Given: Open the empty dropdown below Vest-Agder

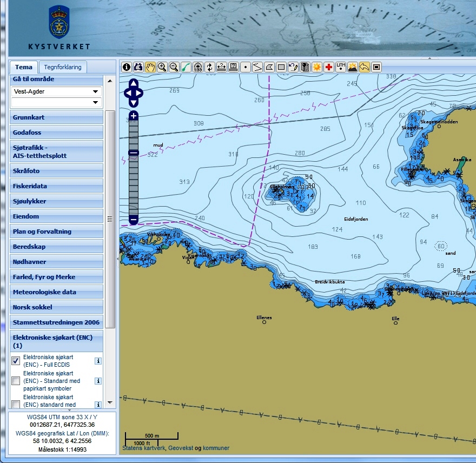Looking at the screenshot, I should tap(96, 102).
